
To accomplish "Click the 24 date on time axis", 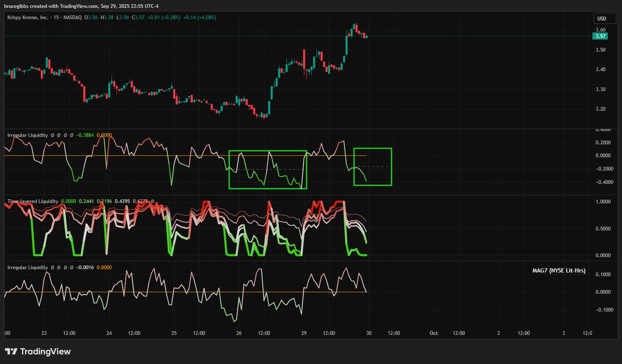I will (x=109, y=333).
